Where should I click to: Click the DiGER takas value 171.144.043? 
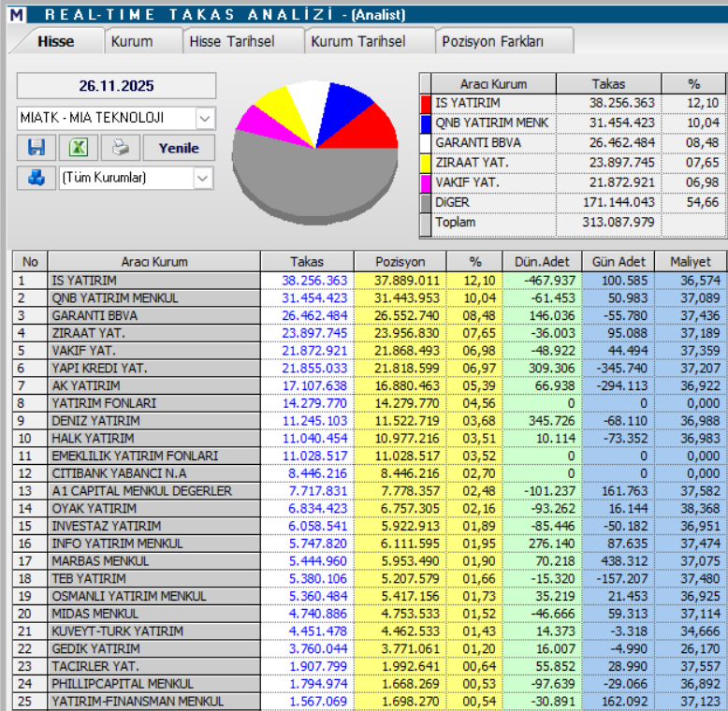(619, 202)
